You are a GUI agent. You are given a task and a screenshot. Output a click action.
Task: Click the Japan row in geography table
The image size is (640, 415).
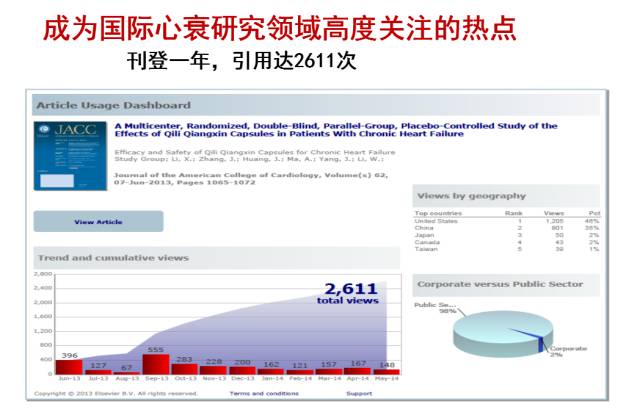click(x=505, y=234)
